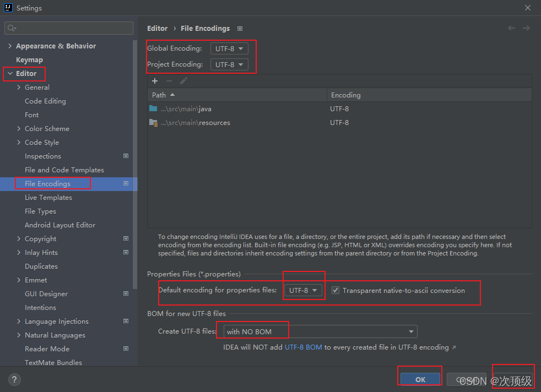Click the add path plus icon
This screenshot has width=541, height=392.
155,81
